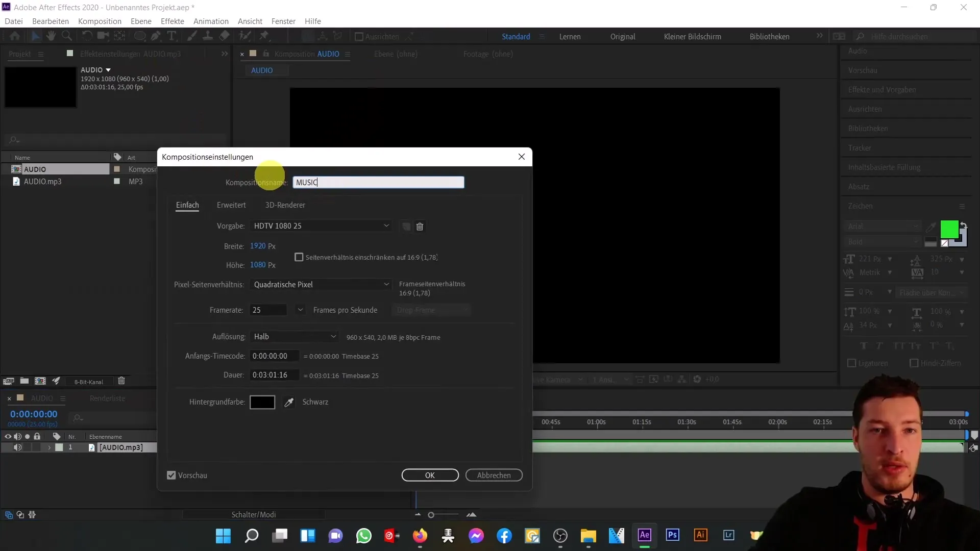Click the new folder icon in Project panel
Screen dimensions: 980x551
(24, 381)
